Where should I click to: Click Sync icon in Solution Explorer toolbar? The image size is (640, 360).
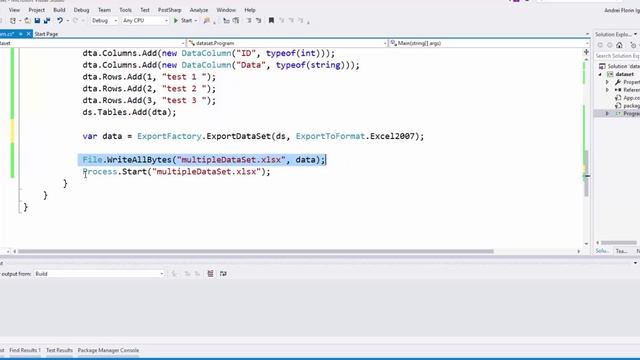coord(633,45)
